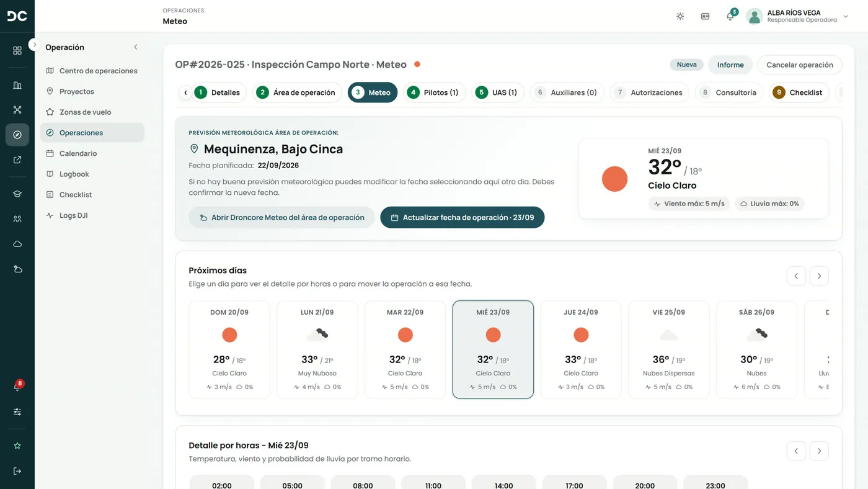Open top bar notifications bell with badge 3

[x=730, y=16]
